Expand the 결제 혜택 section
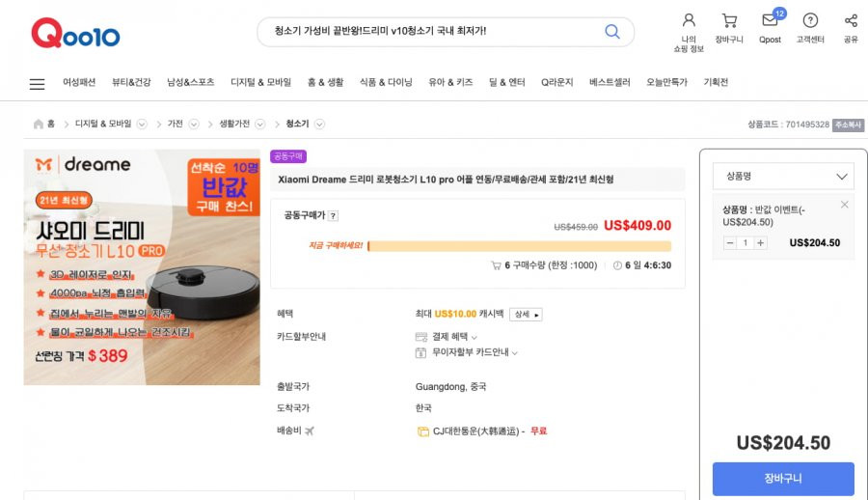 [454, 337]
